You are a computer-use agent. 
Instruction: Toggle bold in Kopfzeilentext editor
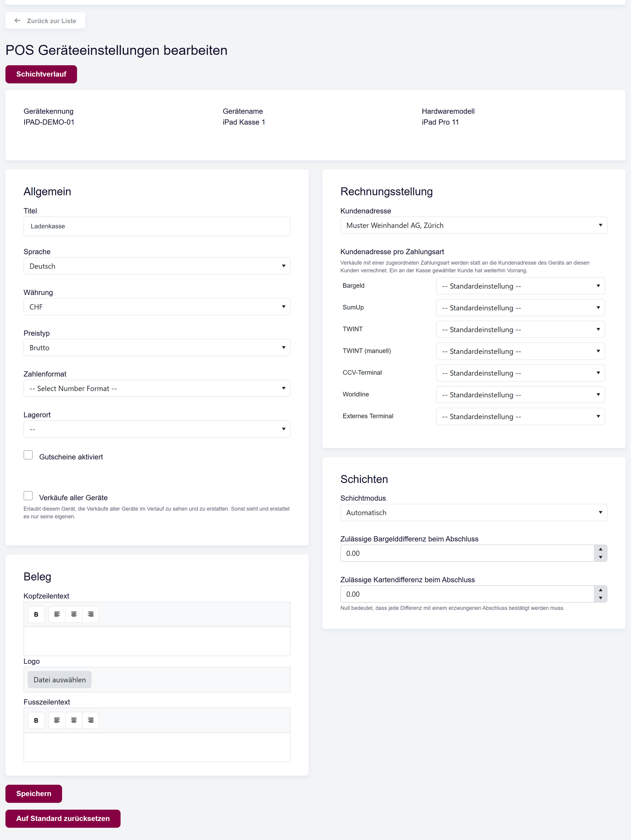[x=36, y=614]
